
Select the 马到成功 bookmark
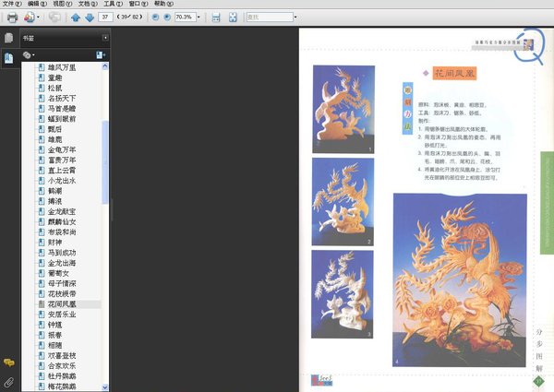[62, 253]
